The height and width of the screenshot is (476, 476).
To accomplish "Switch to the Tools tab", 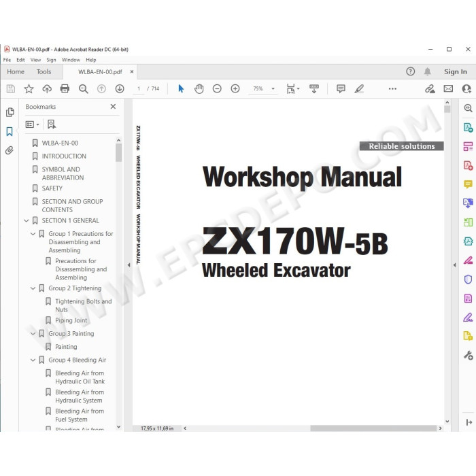I will pos(44,71).
